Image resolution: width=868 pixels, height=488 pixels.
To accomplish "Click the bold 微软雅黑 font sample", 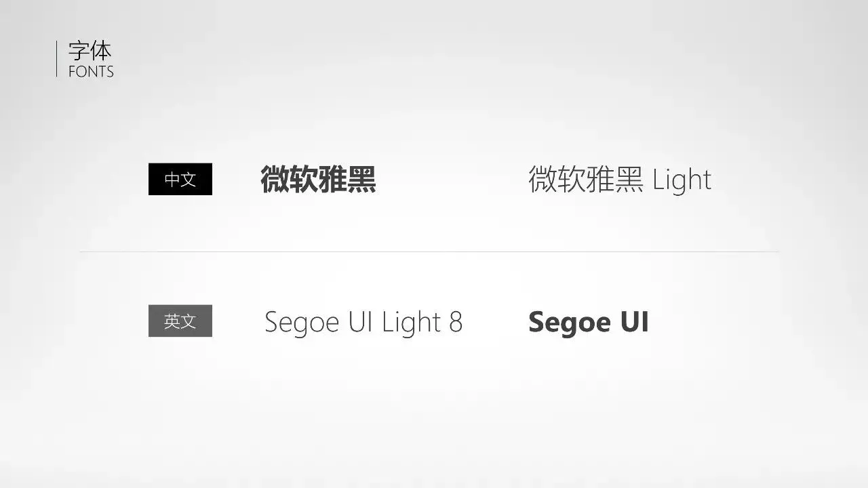I will (x=318, y=180).
